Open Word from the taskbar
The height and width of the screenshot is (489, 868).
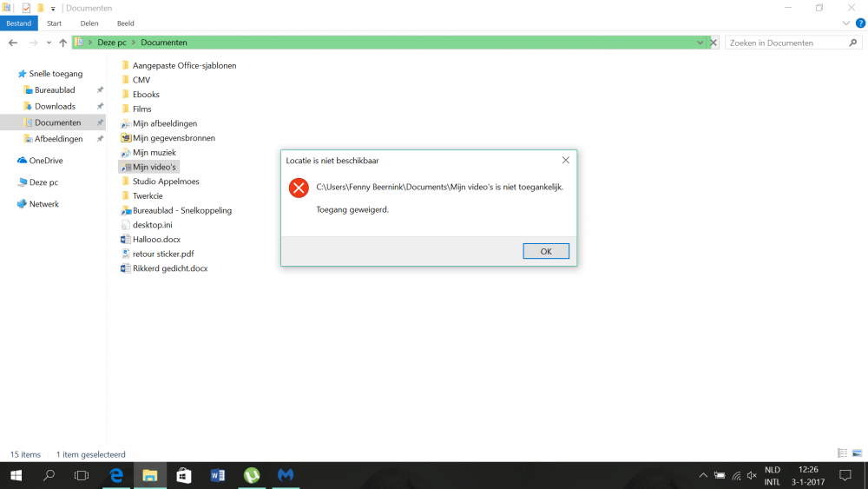pyautogui.click(x=218, y=476)
